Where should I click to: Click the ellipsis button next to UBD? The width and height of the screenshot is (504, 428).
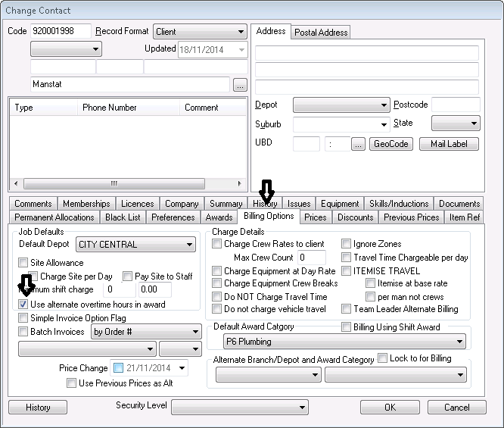tap(358, 144)
